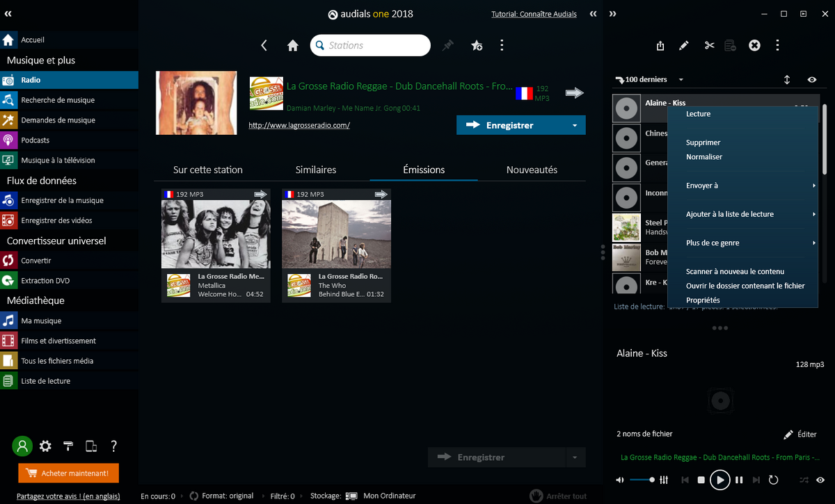Open the 100 derniers dropdown

coord(650,80)
